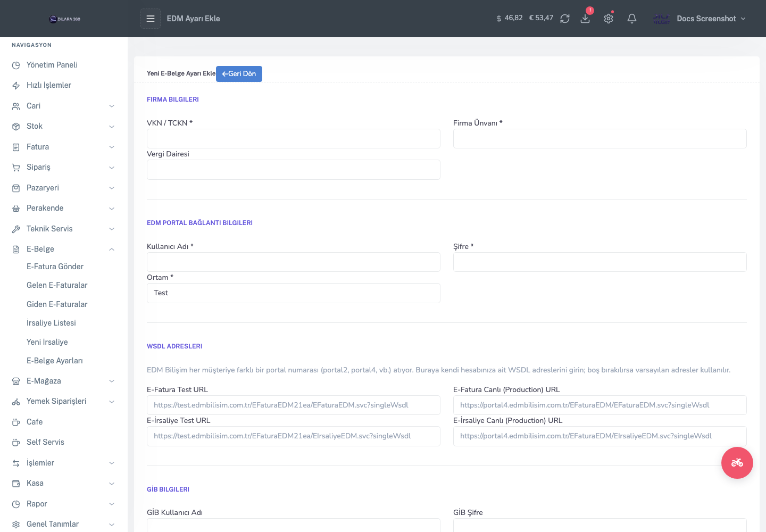Open the settings gear icon in header
Image resolution: width=766 pixels, height=532 pixels.
609,19
